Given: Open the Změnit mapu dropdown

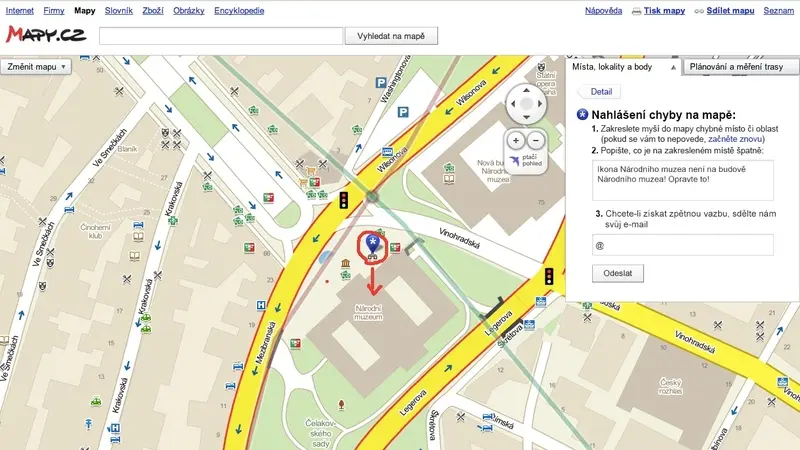Looking at the screenshot, I should (36, 67).
